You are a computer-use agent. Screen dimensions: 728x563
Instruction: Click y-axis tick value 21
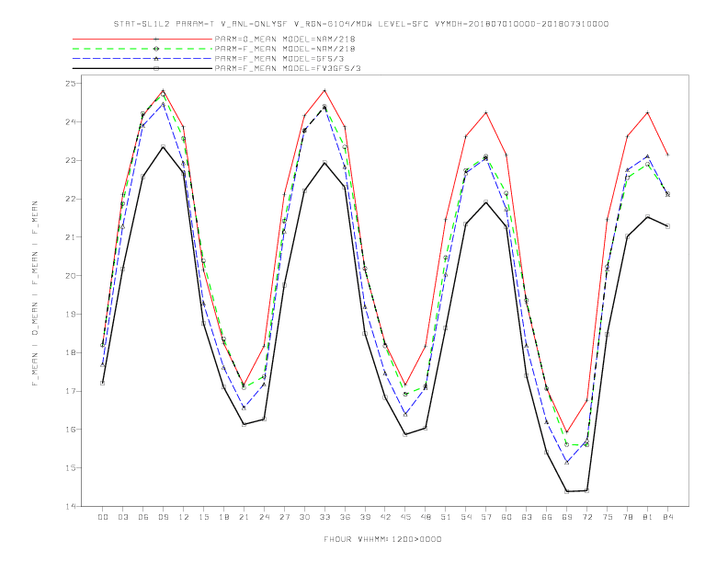tap(71, 237)
